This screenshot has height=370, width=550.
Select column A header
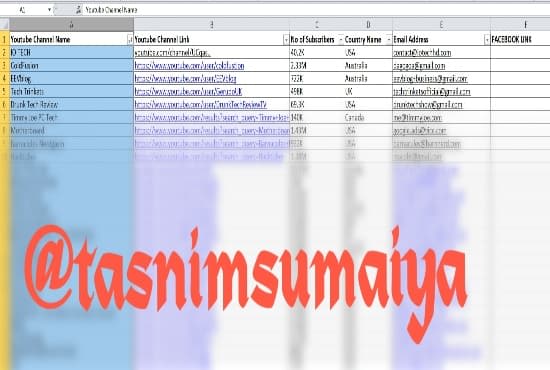point(72,24)
